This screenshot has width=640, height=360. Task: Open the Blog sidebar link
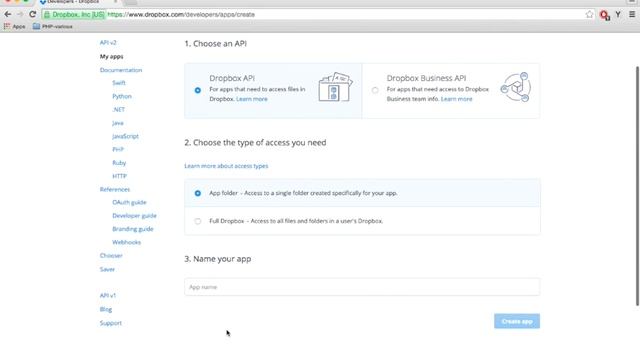click(106, 309)
